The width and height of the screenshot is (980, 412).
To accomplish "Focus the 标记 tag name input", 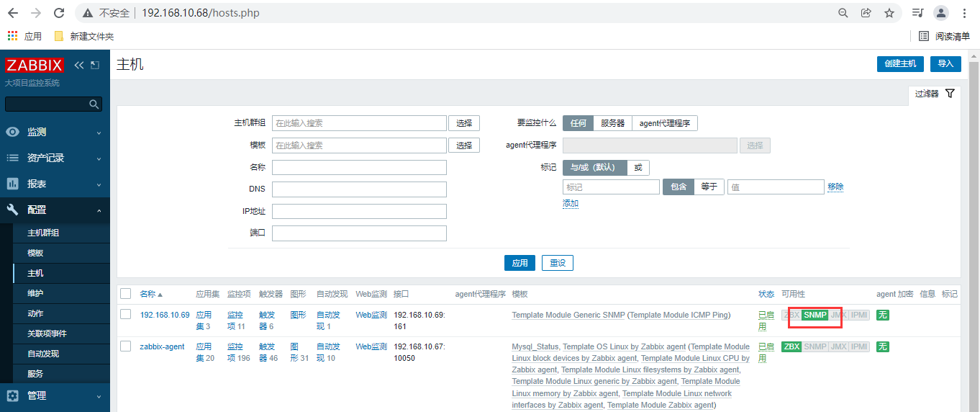I will pos(611,187).
